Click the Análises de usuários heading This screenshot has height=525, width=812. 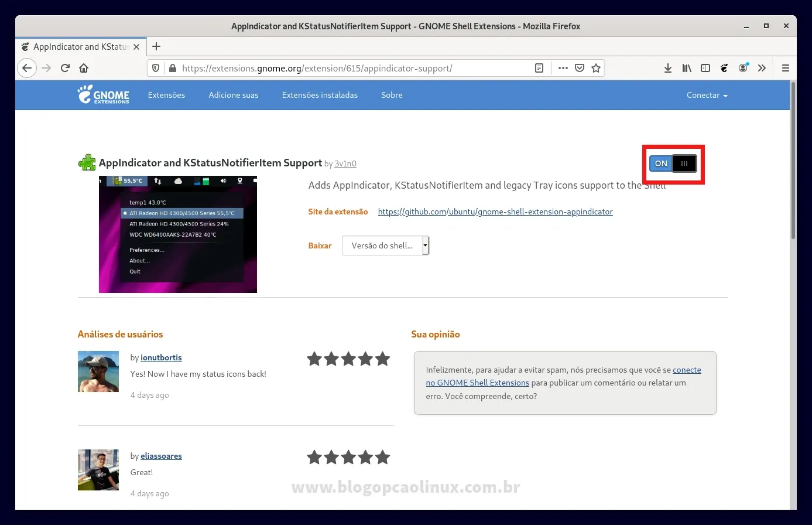coord(120,334)
